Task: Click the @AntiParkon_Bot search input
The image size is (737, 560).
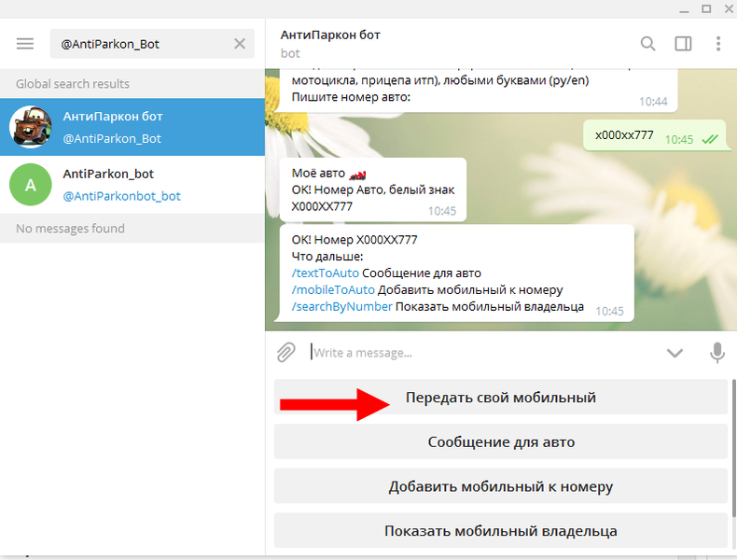Action: click(152, 44)
